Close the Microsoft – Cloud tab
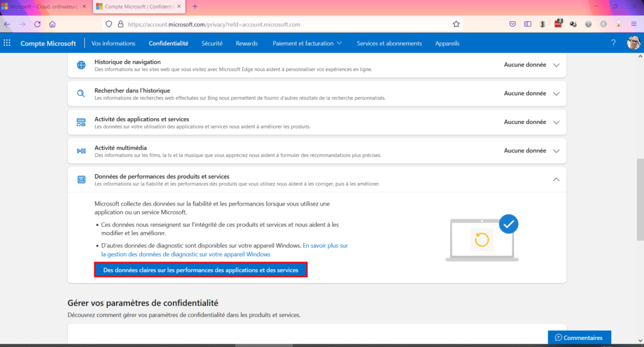 tap(84, 6)
